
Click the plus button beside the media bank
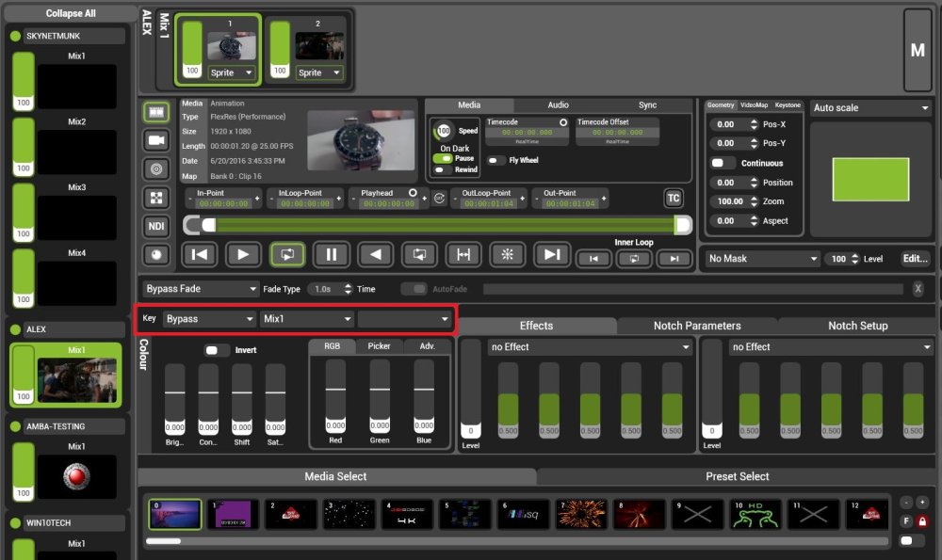[x=922, y=502]
